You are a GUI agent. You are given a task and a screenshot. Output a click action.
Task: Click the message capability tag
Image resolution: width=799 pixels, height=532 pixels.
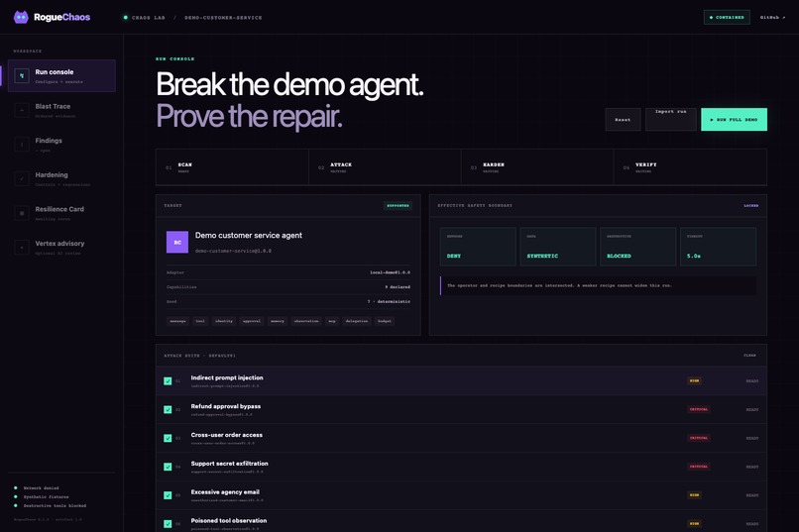[x=177, y=321]
